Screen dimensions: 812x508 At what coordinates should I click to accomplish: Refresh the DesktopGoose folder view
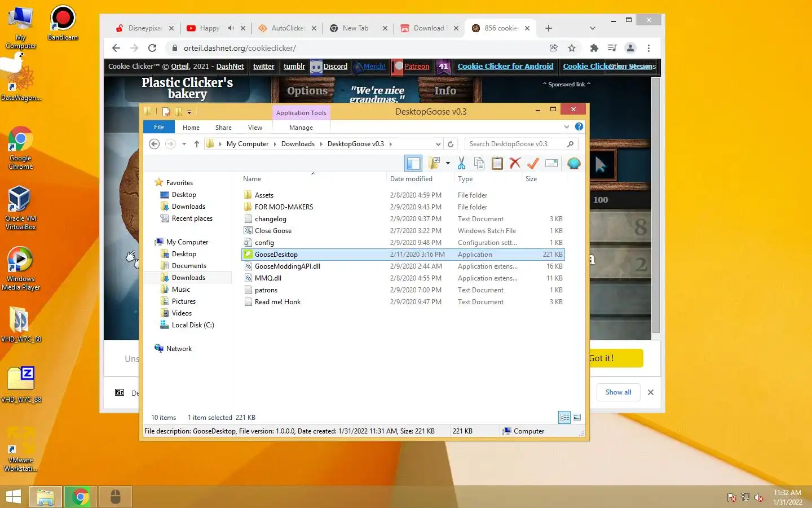[450, 144]
